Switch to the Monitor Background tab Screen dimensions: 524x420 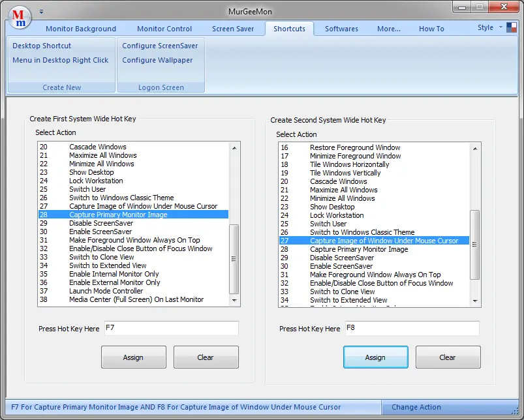(80, 29)
